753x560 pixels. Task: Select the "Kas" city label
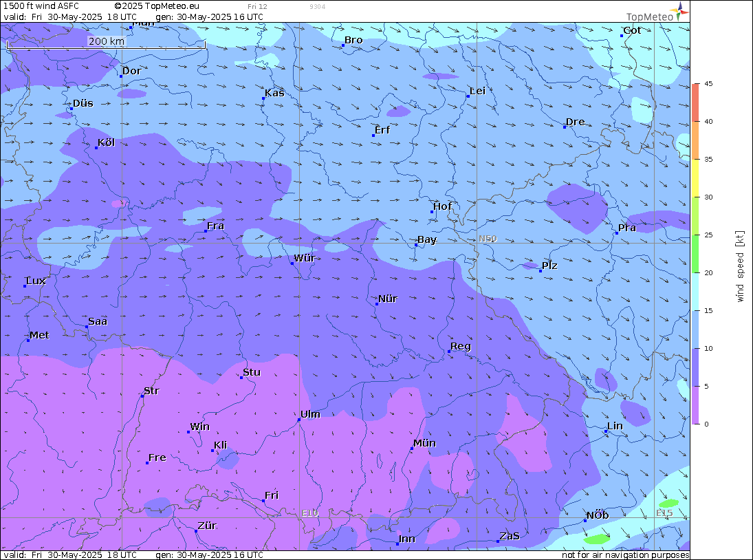(x=274, y=93)
